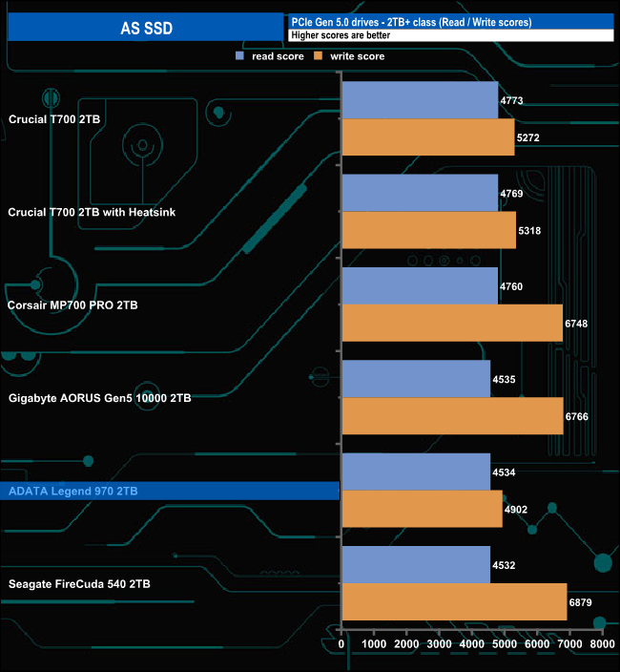620x672 pixels.
Task: Click the orange write score legend swatch
Action: click(318, 55)
